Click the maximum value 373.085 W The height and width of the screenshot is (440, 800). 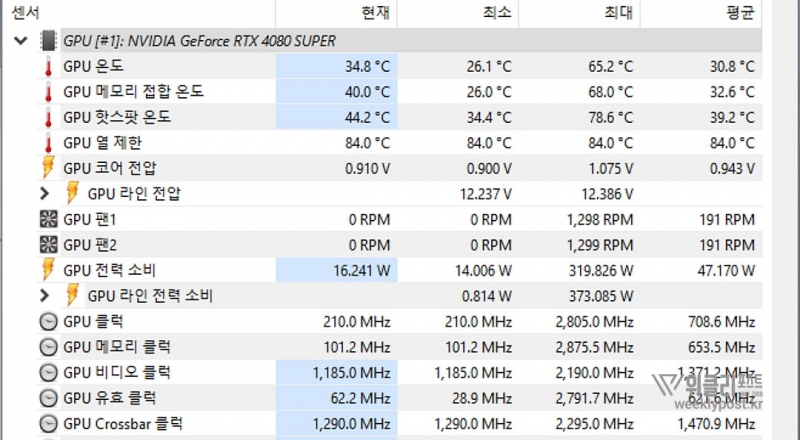pyautogui.click(x=601, y=296)
